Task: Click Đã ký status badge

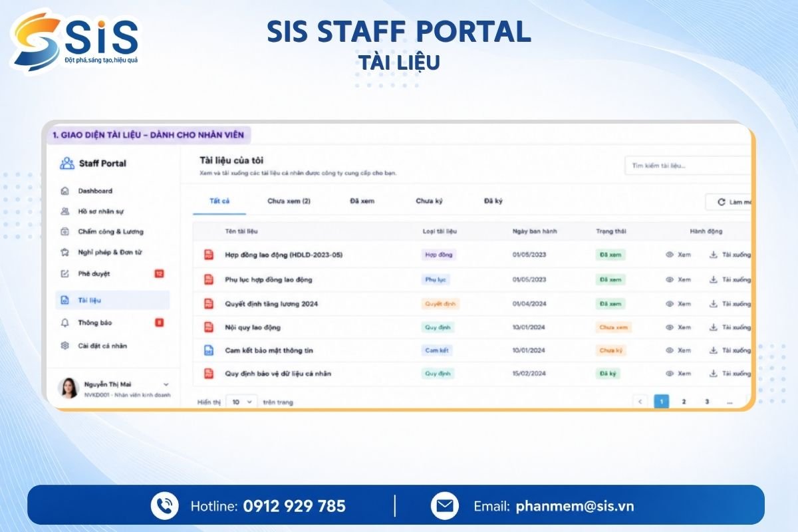Action: (608, 374)
